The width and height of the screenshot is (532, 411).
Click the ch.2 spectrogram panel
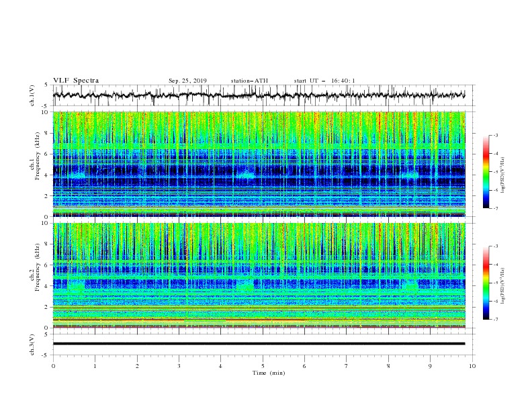pyautogui.click(x=259, y=275)
